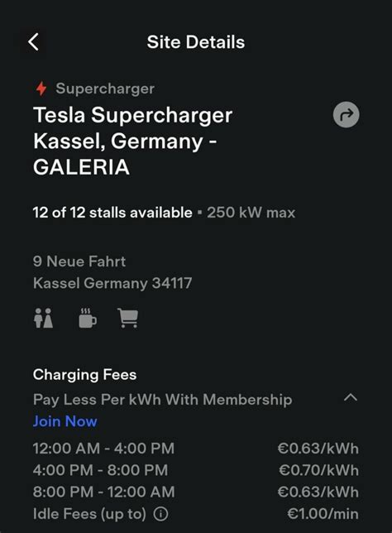This screenshot has width=392, height=533.
Task: Tap the Pay Less Per kWh With Membership text
Action: tap(162, 400)
